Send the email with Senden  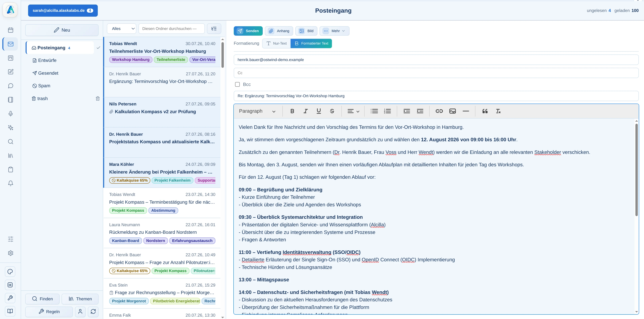tap(248, 31)
